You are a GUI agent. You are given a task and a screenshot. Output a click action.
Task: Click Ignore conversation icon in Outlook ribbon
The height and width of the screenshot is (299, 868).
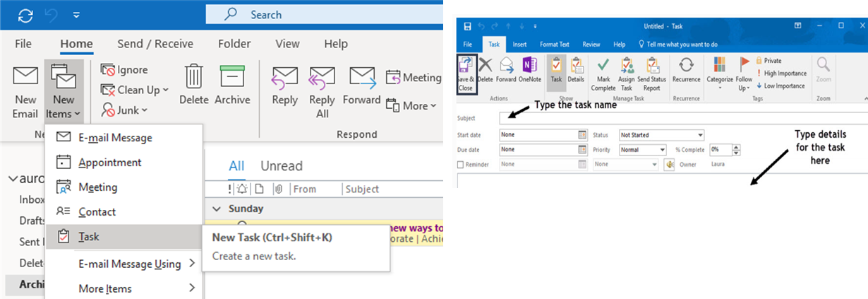point(108,70)
